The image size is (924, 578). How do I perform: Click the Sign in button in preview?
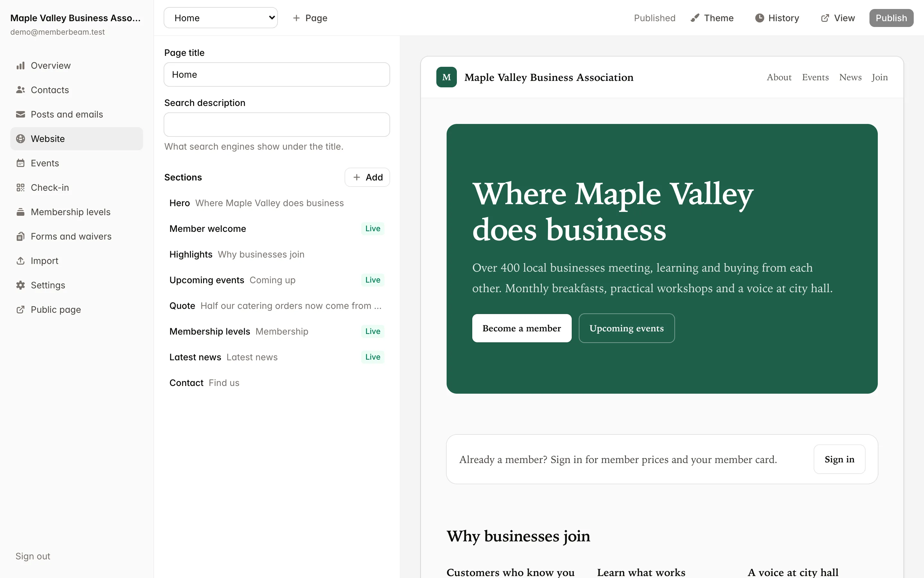coord(839,459)
